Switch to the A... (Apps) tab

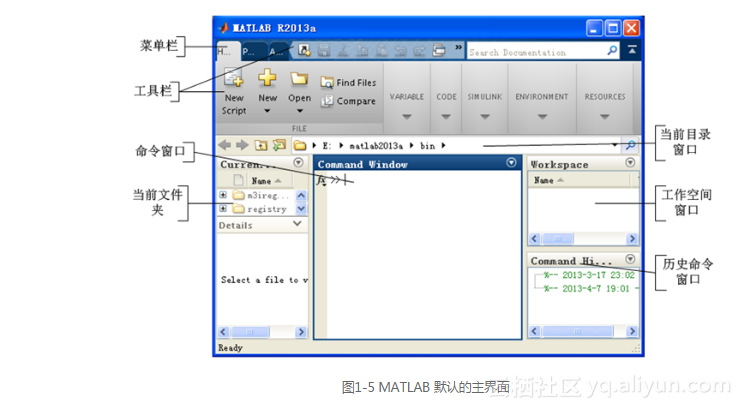[278, 51]
